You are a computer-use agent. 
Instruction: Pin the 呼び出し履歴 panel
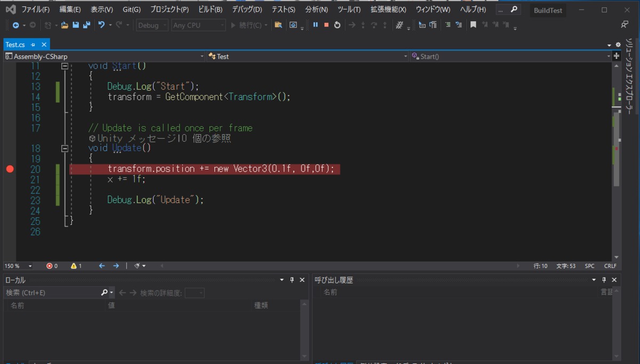tap(604, 280)
